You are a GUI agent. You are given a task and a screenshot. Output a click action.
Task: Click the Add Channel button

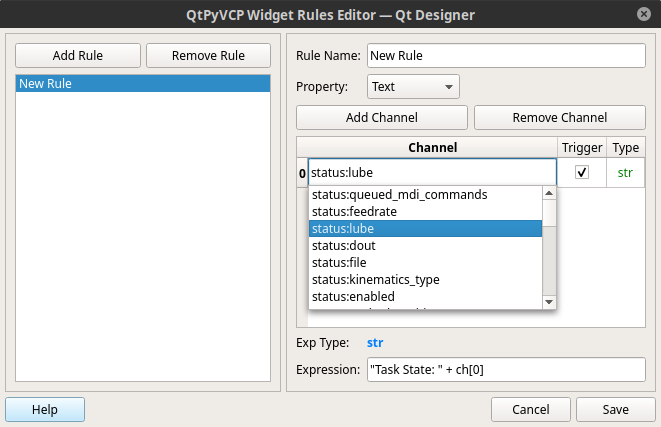(382, 117)
